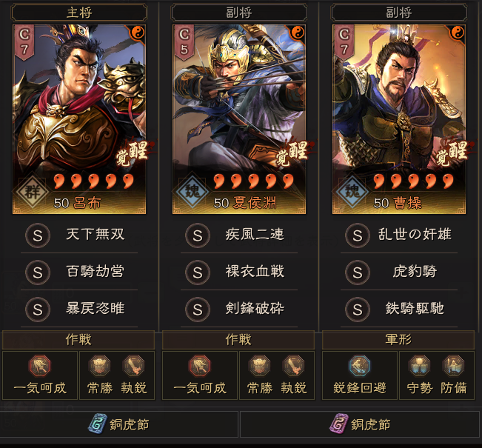Click the 執鋭 sword icon under 呂布
Image resolution: width=482 pixels, height=448 pixels.
(133, 366)
